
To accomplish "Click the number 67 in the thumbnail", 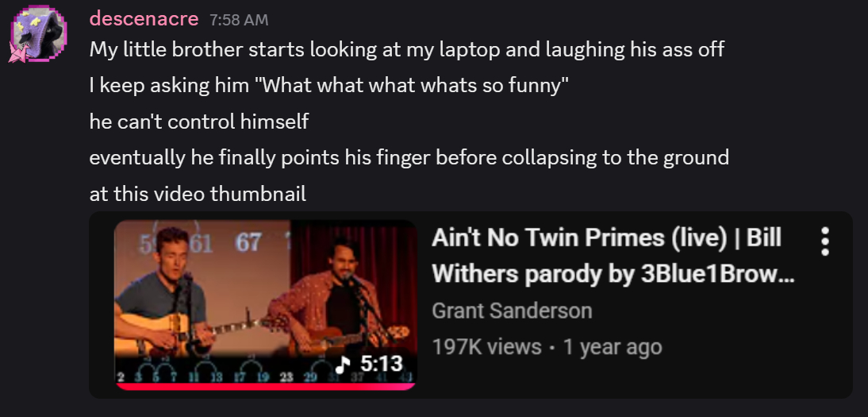I will click(248, 242).
